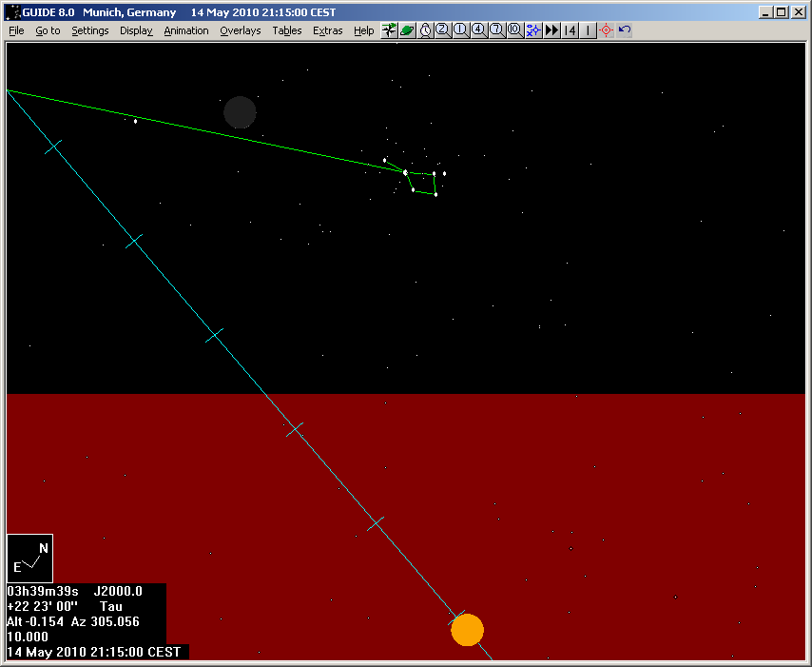The height and width of the screenshot is (667, 812).
Task: Select zoom level 4 magnifier icon
Action: 478,30
